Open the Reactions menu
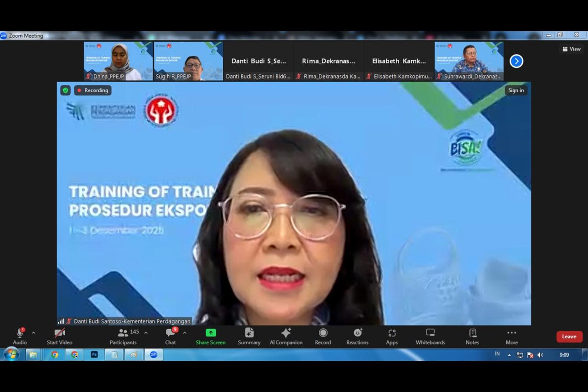This screenshot has width=588, height=392. 357,336
